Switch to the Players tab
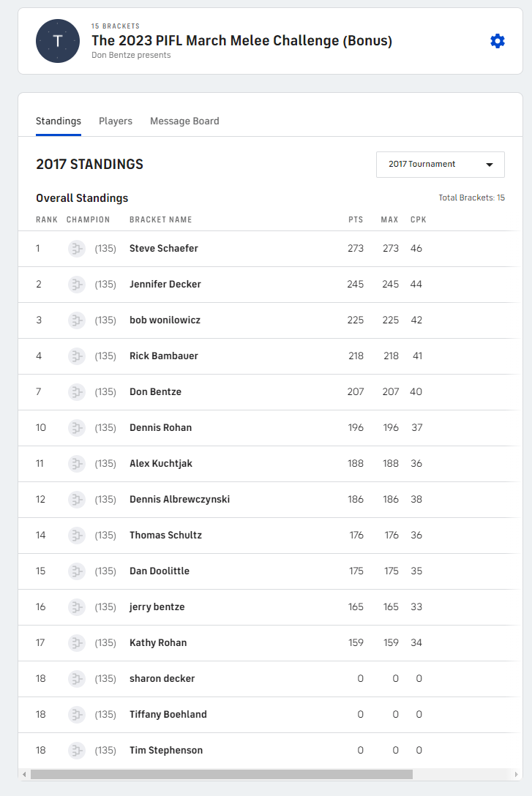Viewport: 532px width, 796px height. coord(116,121)
